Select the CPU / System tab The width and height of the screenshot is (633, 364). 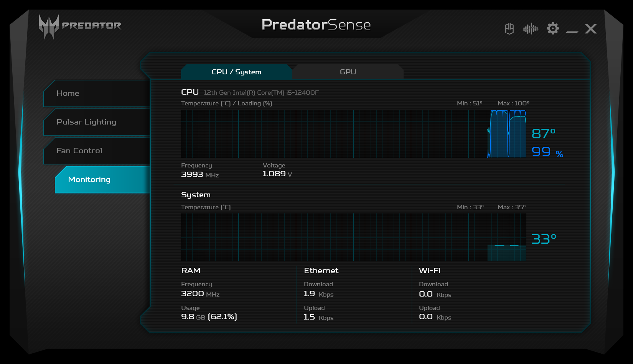click(236, 72)
